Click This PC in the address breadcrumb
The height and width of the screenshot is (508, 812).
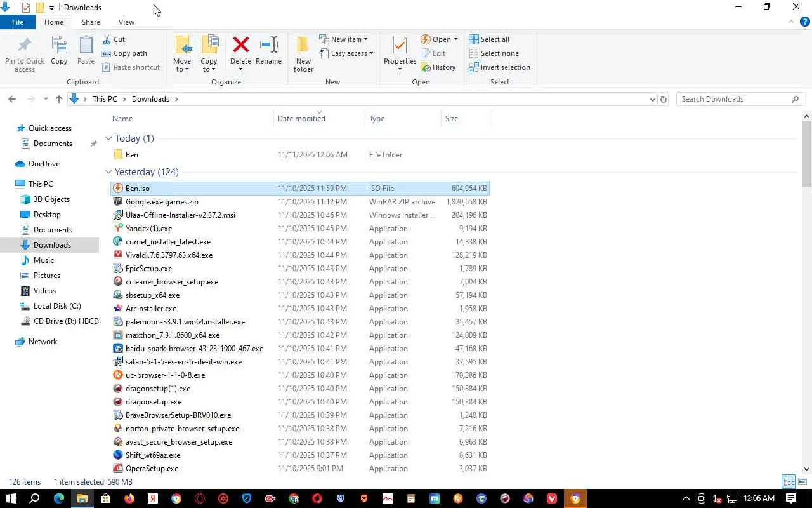pos(105,99)
